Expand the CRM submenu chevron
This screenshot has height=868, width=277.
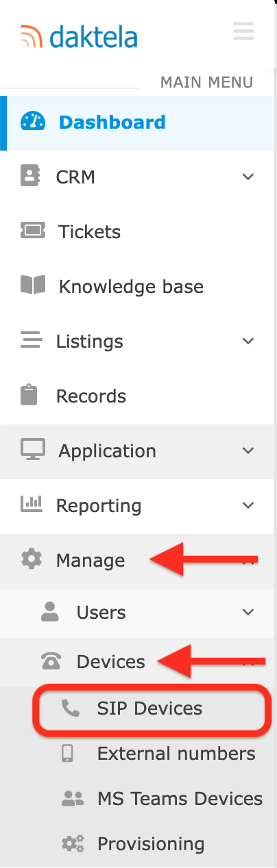click(248, 177)
